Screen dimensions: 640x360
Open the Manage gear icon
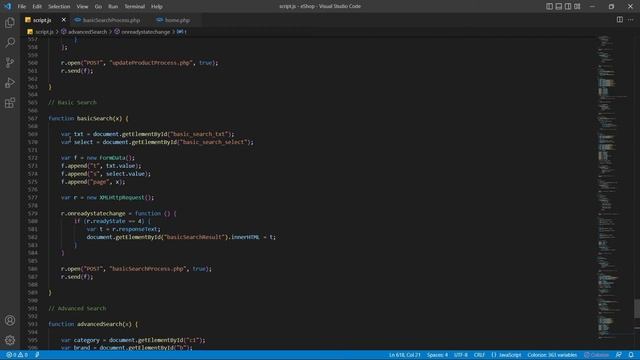[x=10, y=340]
